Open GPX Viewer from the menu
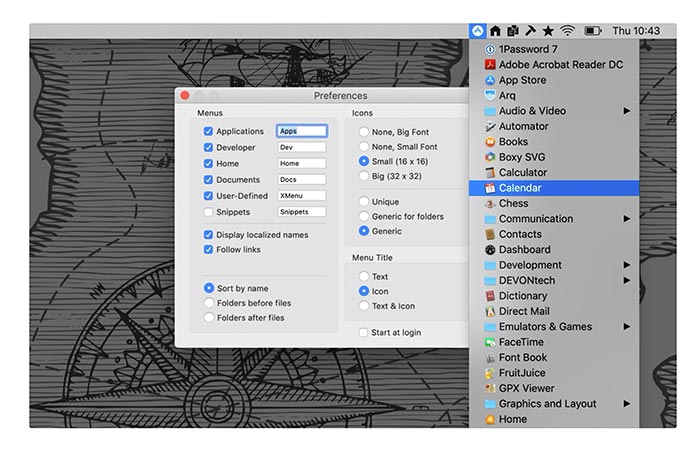This screenshot has height=450, width=700. pyautogui.click(x=554, y=388)
